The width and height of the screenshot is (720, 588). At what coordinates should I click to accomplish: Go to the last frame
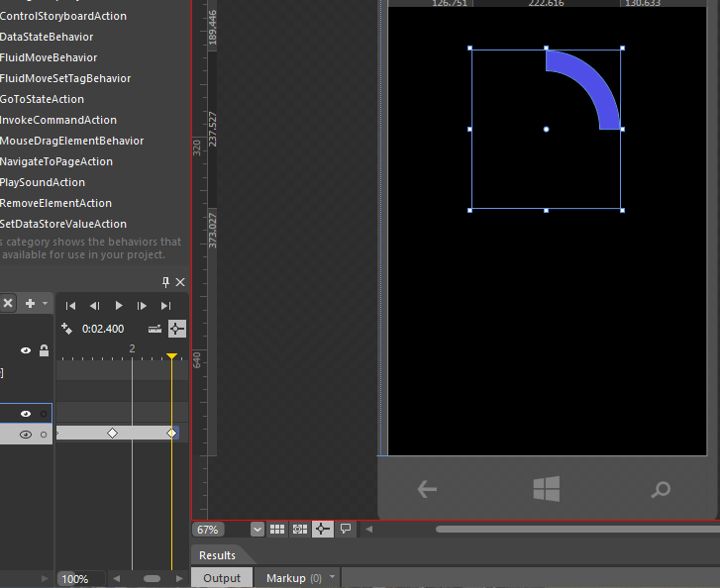pos(165,306)
